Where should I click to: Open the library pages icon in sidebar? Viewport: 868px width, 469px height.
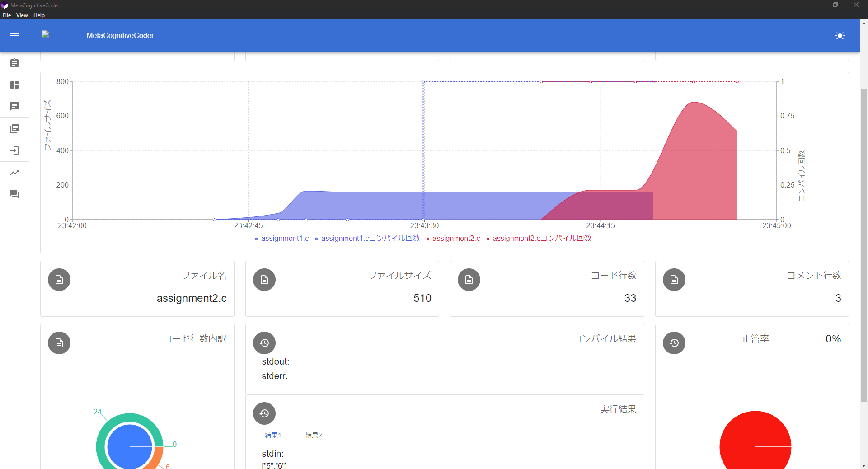coord(14,129)
